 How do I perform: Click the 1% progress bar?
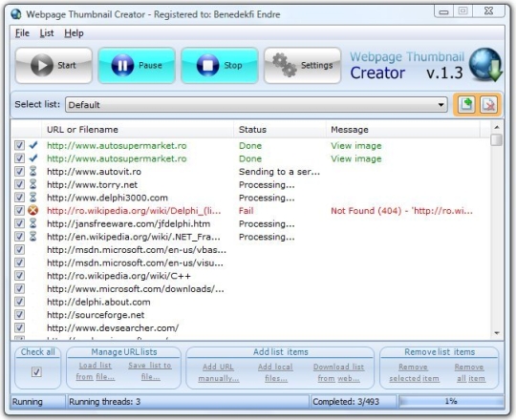(x=451, y=401)
